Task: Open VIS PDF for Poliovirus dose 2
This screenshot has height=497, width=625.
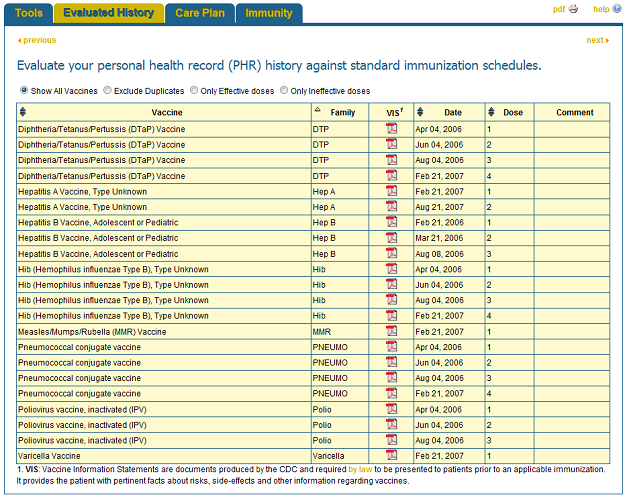Action: [x=391, y=424]
